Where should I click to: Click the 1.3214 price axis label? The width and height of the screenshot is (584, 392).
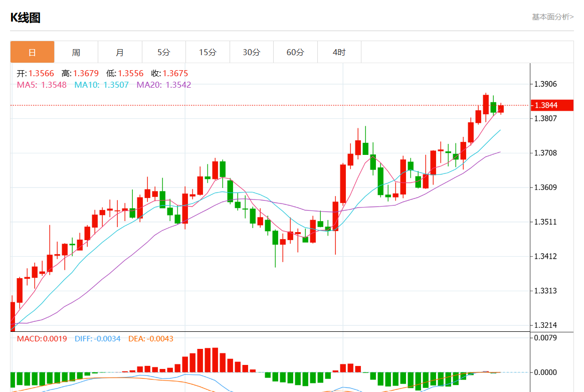coord(545,325)
